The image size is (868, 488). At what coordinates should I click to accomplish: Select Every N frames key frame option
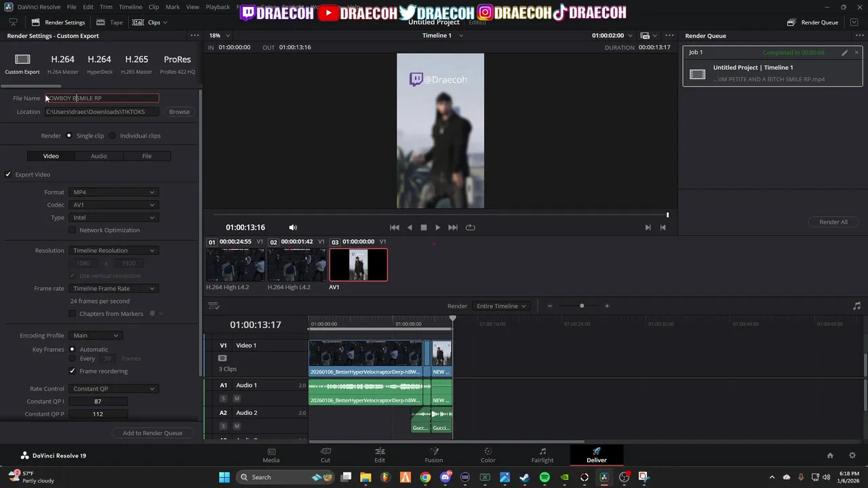pos(72,359)
